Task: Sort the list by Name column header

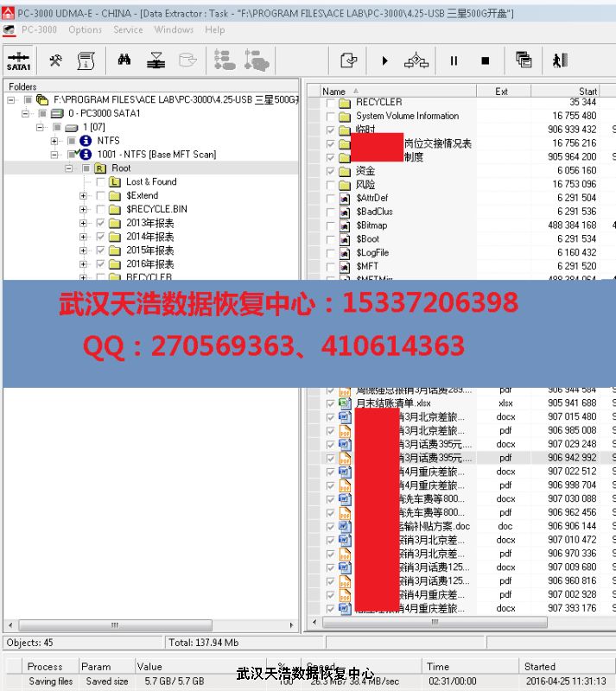Action: [x=334, y=92]
